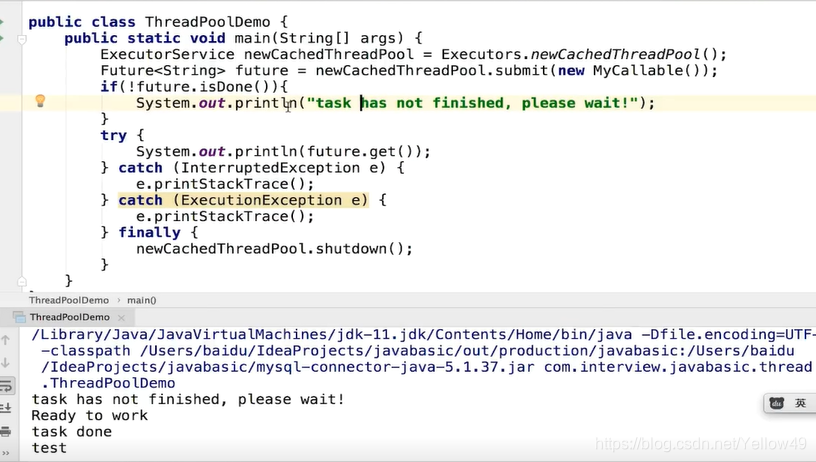Click 'finally' keyword in code

149,233
